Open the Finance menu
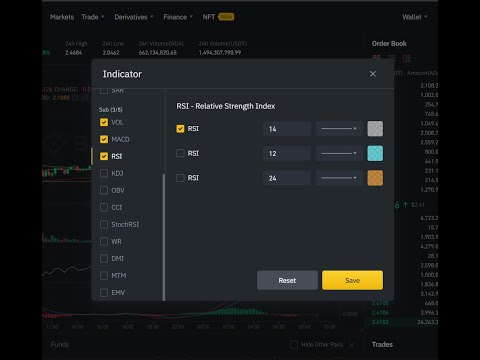The width and height of the screenshot is (480, 360). point(178,17)
